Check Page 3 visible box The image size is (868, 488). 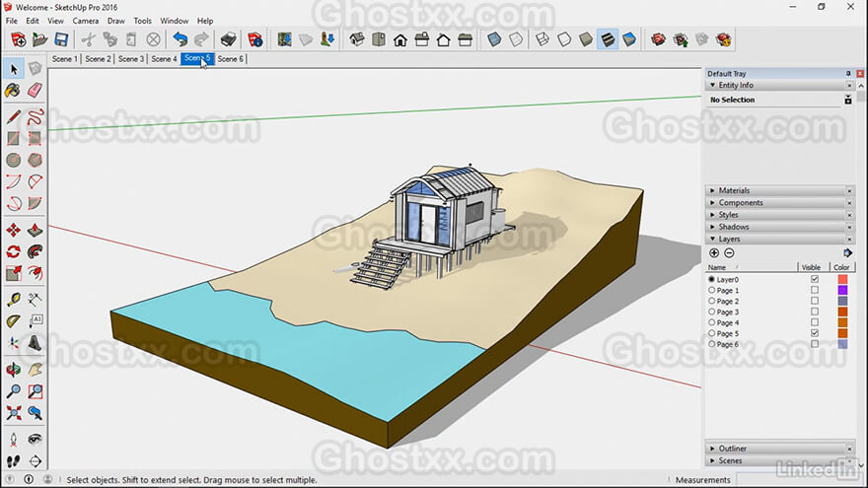pyautogui.click(x=815, y=312)
